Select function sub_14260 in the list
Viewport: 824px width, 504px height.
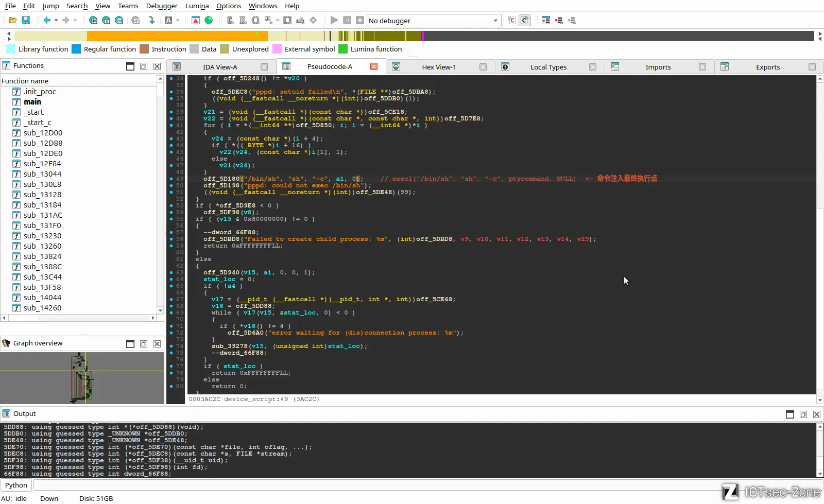click(x=42, y=308)
